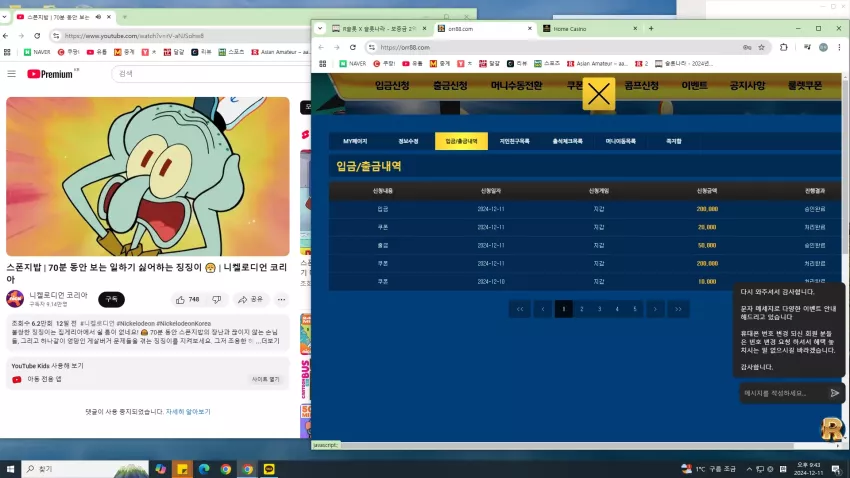Open the YouTube video more actions menu
The width and height of the screenshot is (850, 478).
(x=281, y=299)
